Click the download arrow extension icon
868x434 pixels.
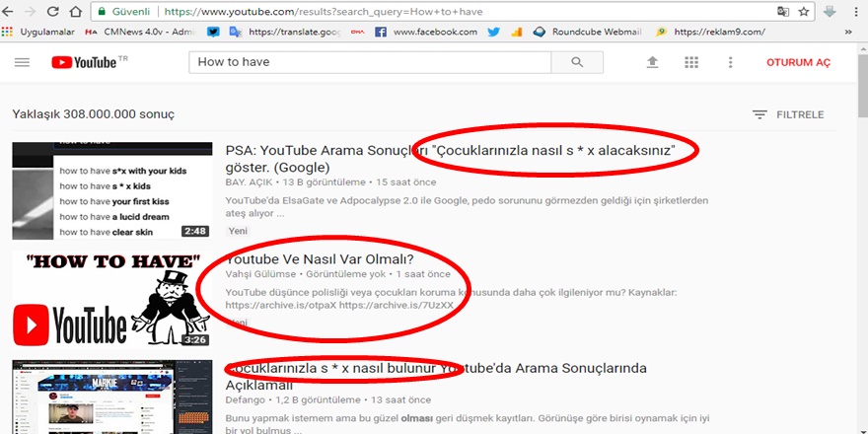pyautogui.click(x=830, y=12)
